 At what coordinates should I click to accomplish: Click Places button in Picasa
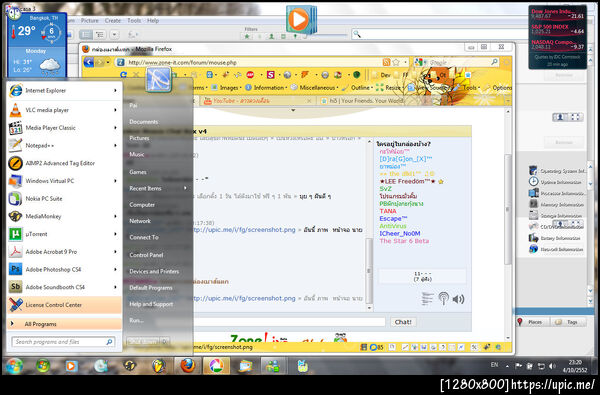click(532, 322)
